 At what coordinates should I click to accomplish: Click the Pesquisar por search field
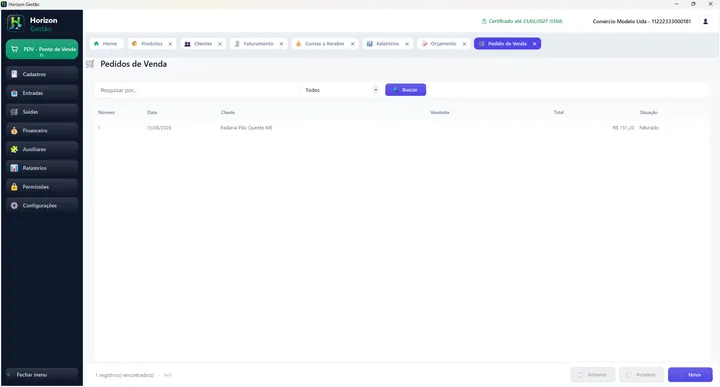coord(197,90)
